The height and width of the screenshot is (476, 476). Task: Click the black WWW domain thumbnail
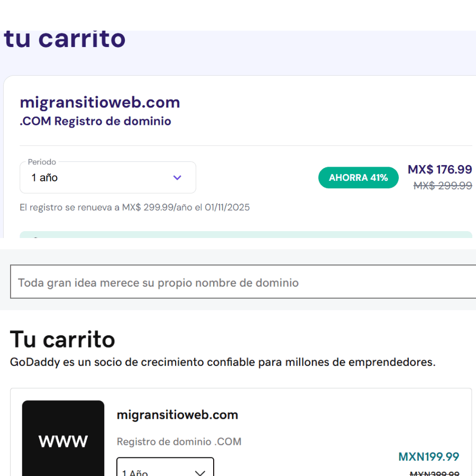[x=63, y=438]
